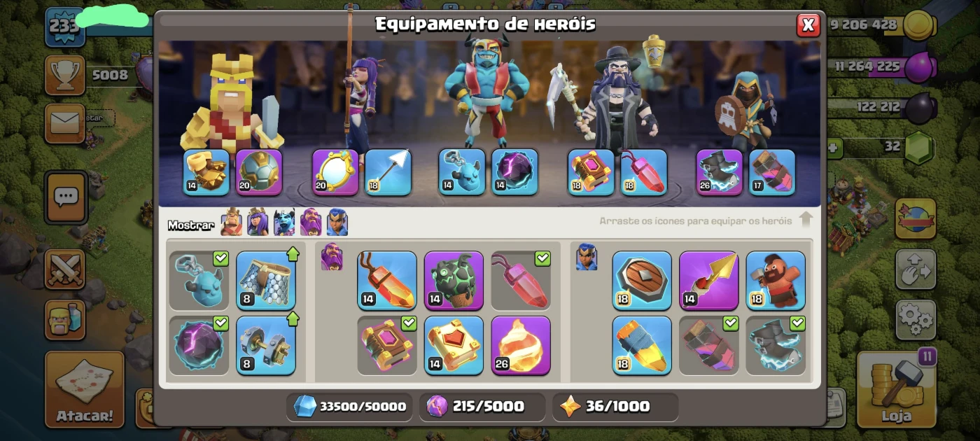Open the rocket equipment level 18

pos(642,345)
